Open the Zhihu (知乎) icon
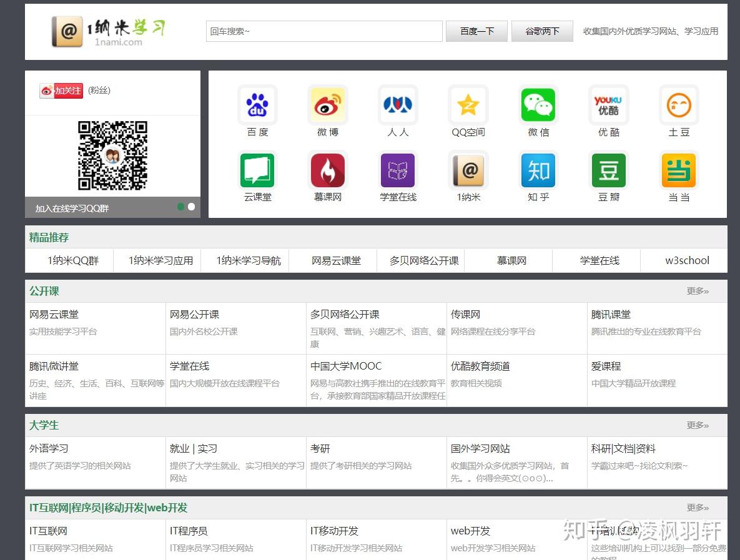740x560 pixels. click(538, 170)
